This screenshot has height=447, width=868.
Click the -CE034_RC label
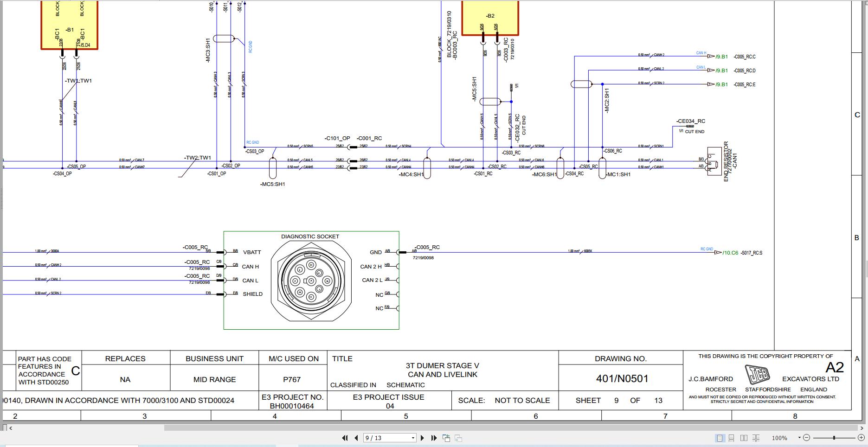coord(690,121)
